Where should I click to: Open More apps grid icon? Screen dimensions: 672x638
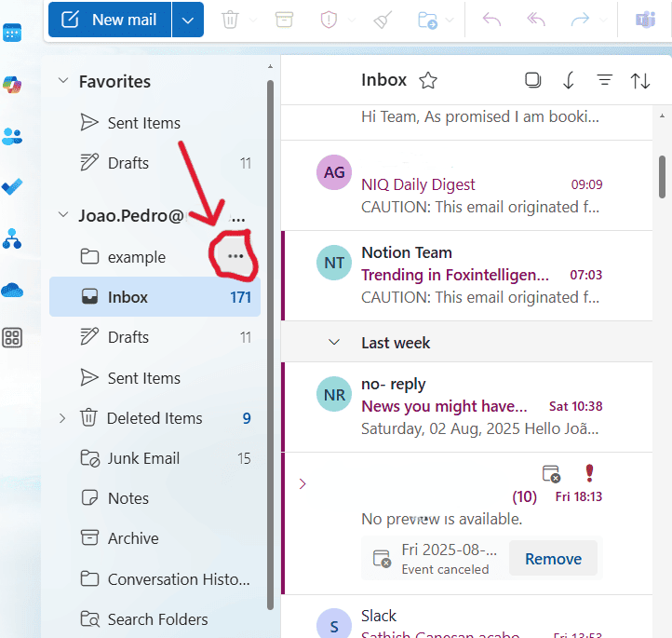tap(12, 338)
